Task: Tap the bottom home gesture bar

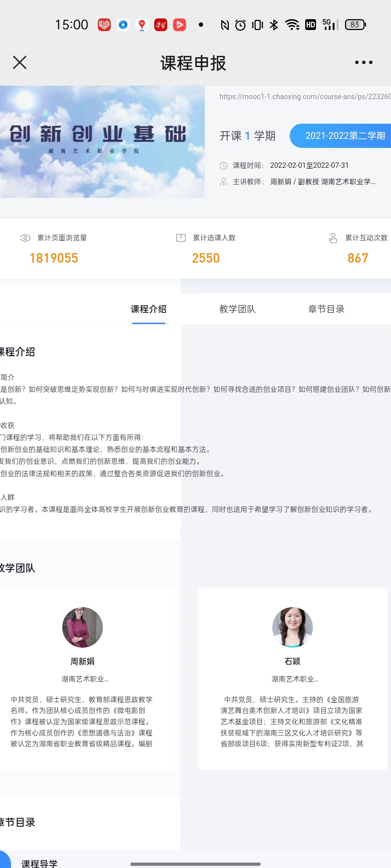Action: click(x=195, y=864)
